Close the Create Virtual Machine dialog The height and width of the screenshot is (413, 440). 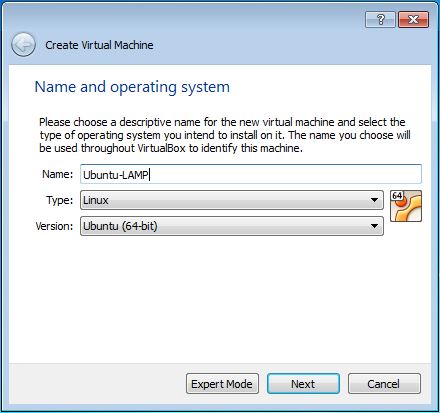point(413,20)
